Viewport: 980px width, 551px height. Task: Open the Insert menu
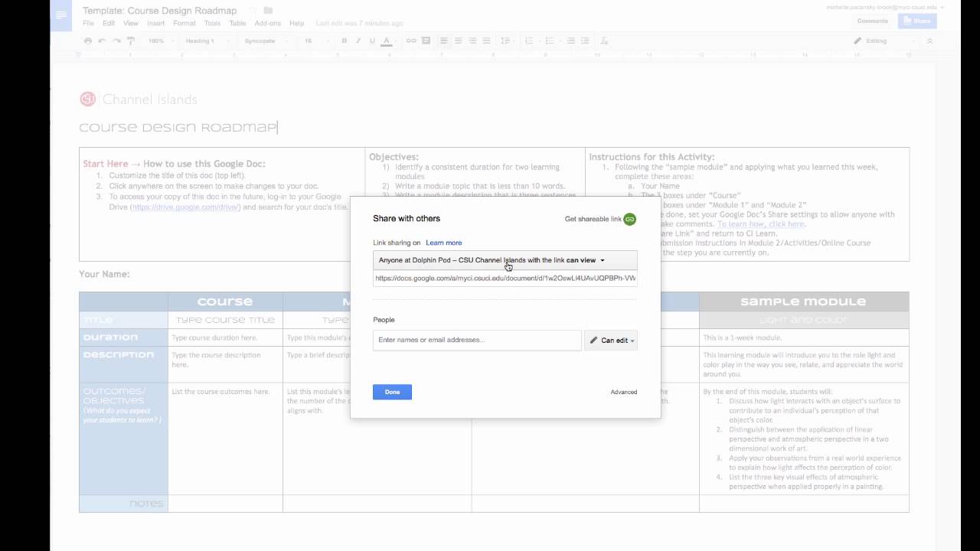[155, 24]
